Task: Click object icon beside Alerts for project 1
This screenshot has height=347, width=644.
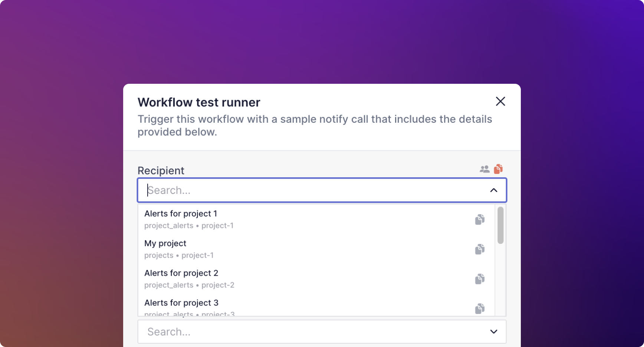Action: [x=480, y=219]
